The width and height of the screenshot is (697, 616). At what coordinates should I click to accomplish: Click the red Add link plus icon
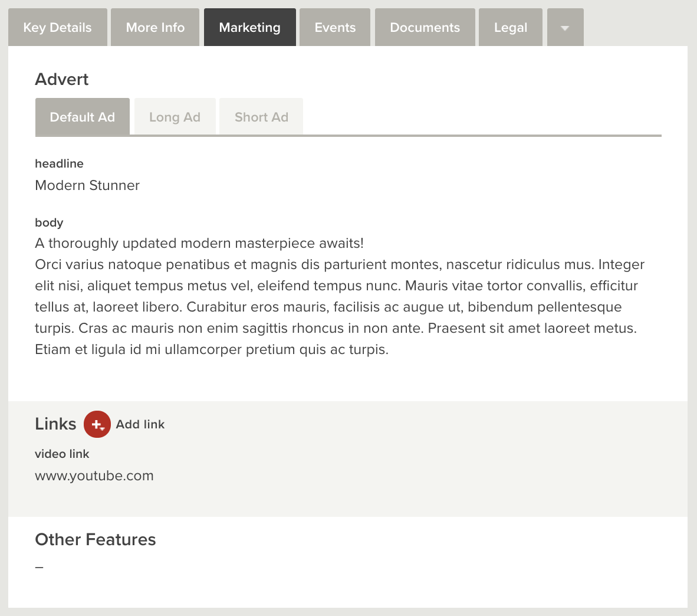pos(97,424)
